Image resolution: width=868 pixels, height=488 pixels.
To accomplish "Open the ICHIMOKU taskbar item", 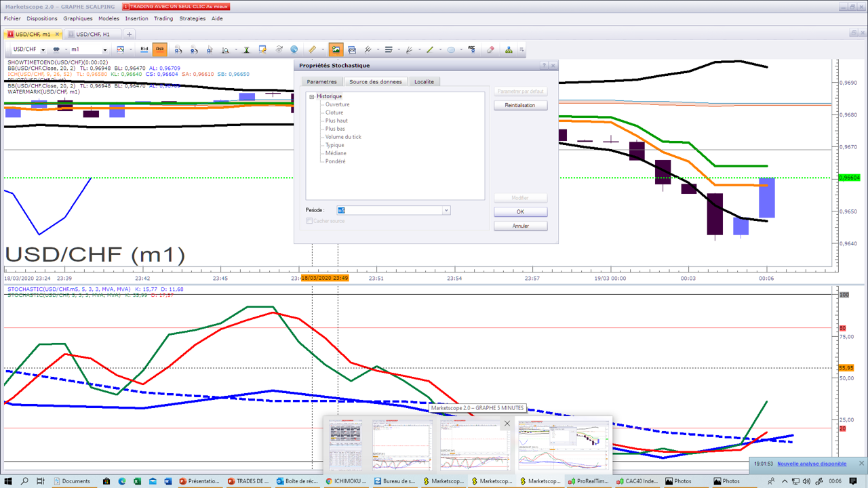I will point(347,481).
